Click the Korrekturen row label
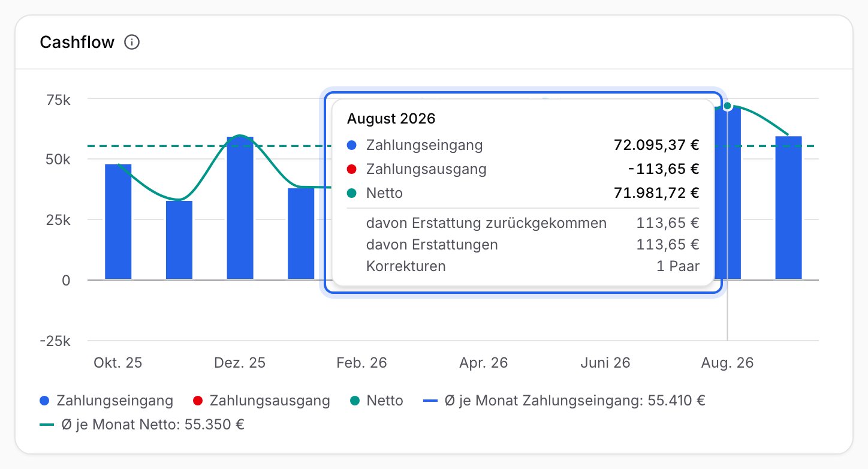This screenshot has width=868, height=469. click(406, 266)
